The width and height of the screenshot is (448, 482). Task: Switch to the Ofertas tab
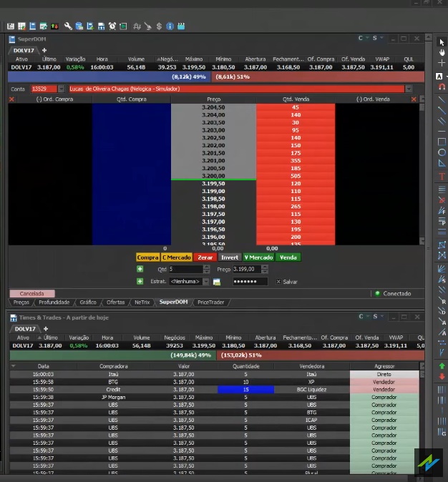[115, 303]
